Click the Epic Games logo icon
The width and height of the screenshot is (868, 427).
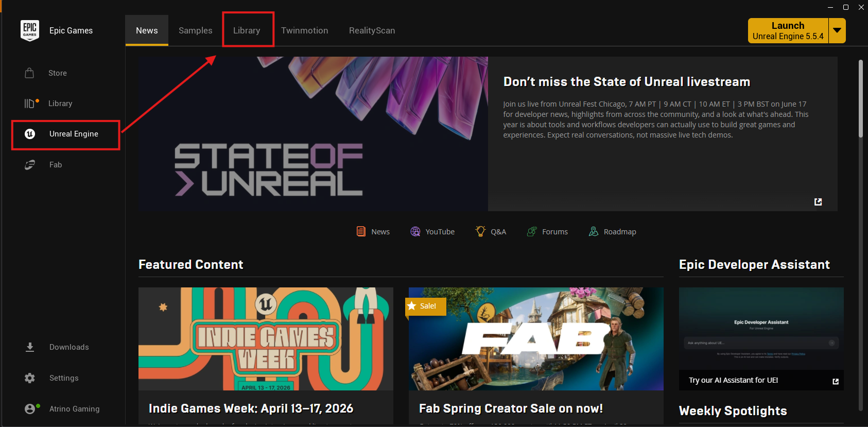click(30, 31)
